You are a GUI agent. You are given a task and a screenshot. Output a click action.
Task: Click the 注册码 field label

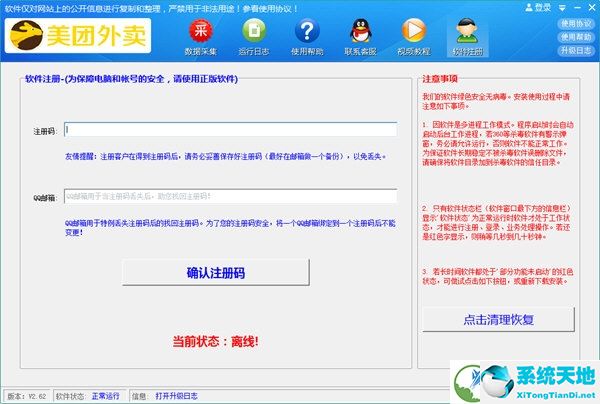[x=45, y=132]
